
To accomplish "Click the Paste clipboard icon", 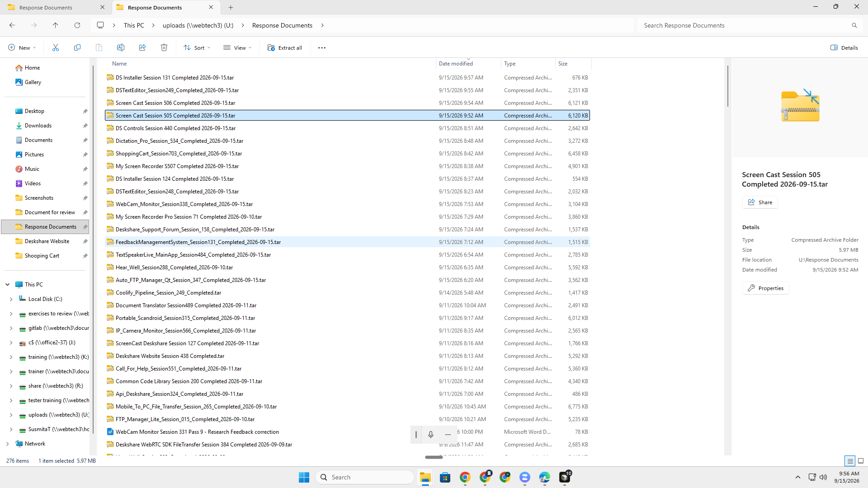I will coord(99,47).
